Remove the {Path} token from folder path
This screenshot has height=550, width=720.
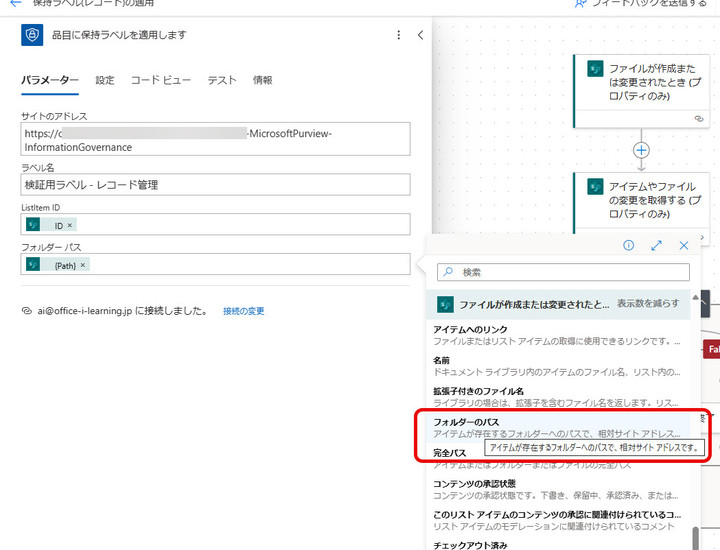pyautogui.click(x=83, y=265)
